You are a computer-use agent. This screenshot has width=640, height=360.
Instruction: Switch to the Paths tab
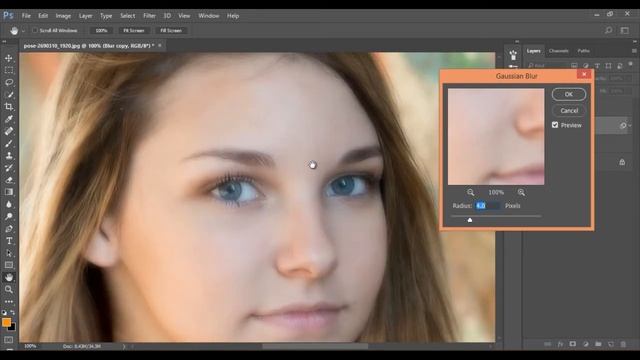coord(584,51)
